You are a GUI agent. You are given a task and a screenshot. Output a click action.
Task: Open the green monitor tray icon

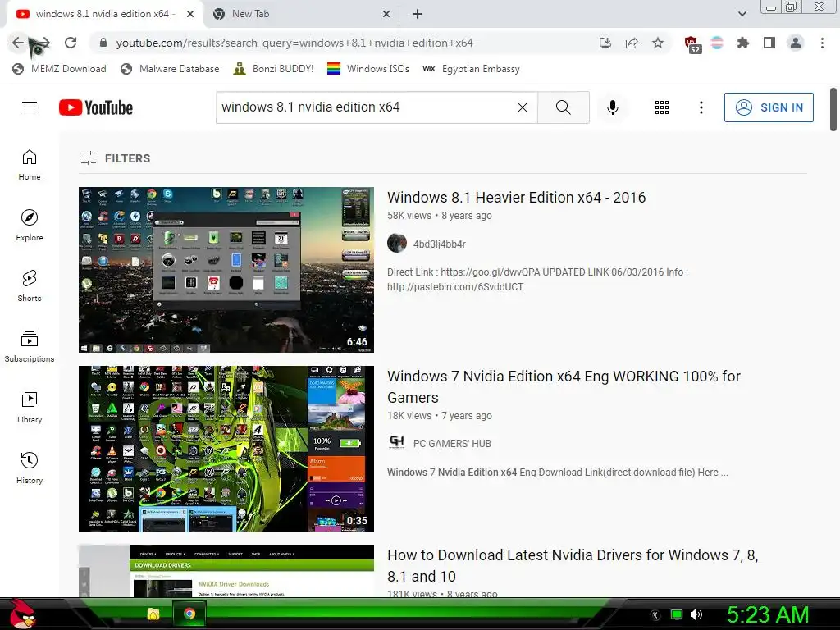click(x=677, y=614)
